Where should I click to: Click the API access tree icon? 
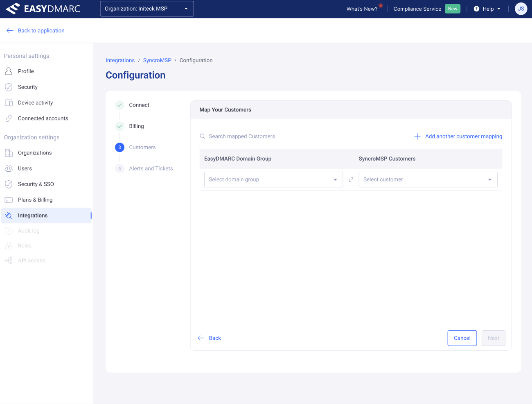9,261
